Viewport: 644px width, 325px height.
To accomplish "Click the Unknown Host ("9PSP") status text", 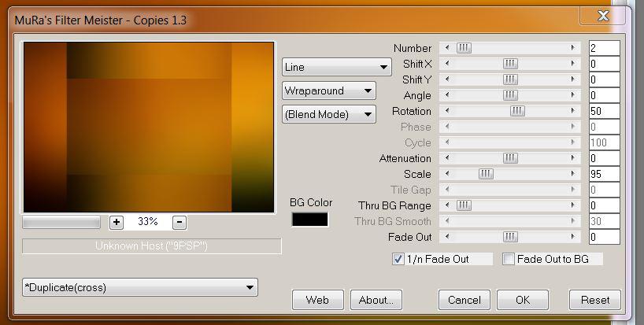I will [x=152, y=246].
